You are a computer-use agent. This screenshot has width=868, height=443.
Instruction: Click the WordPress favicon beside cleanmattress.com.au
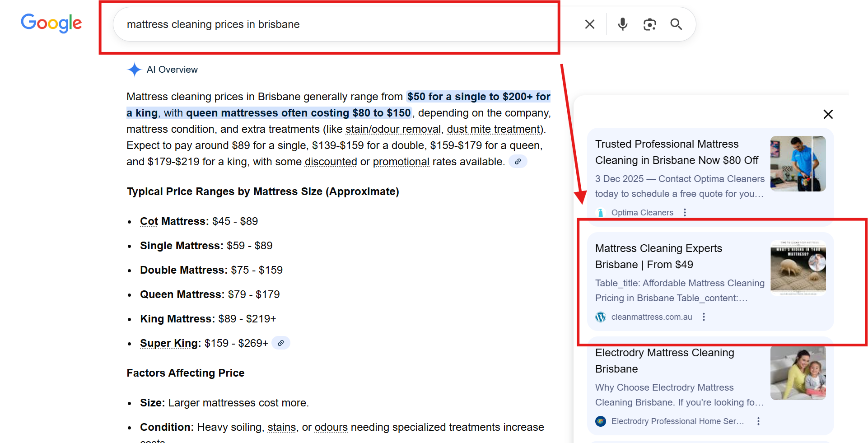[x=601, y=317]
